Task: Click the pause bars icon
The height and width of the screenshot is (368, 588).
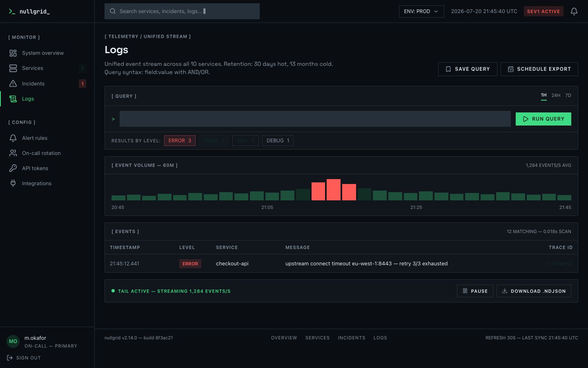Action: pos(465,291)
